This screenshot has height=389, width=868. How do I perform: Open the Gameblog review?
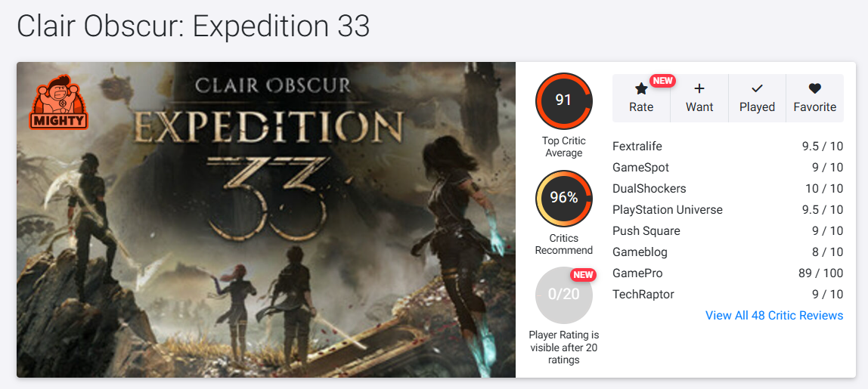click(728, 252)
